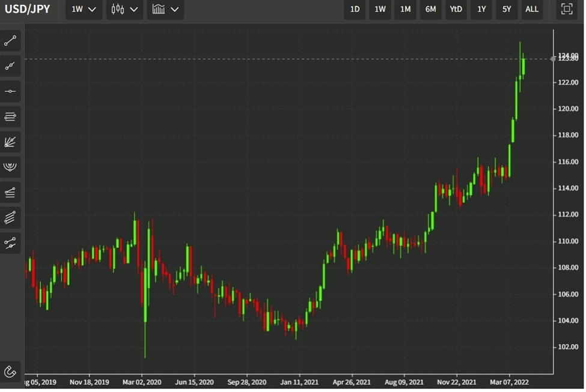This screenshot has width=586, height=392.
Task: Expand the chart type dropdown
Action: (x=124, y=9)
